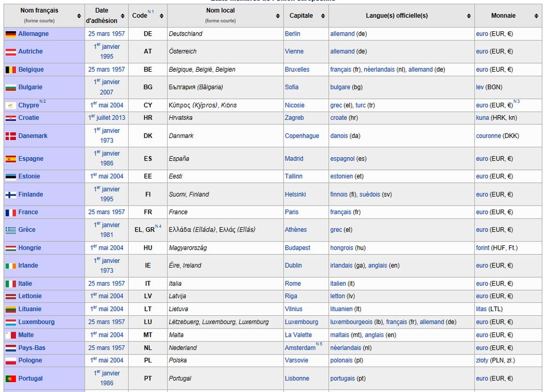
Task: Select the Suomi, Finland local name text
Action: 189,194
